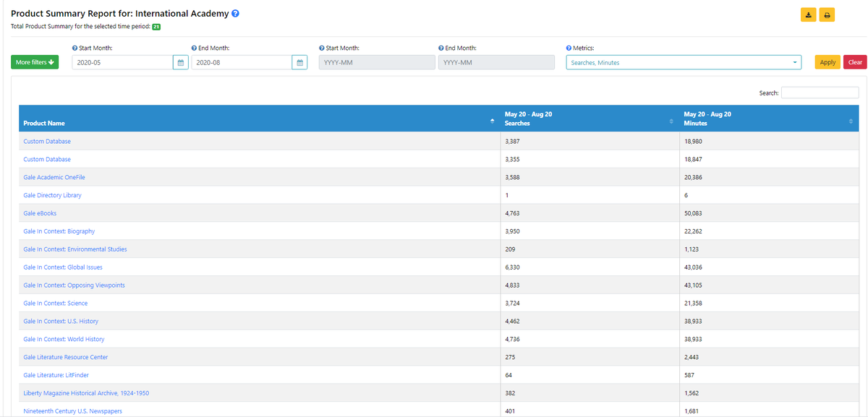Open Gale Literature Resource Center link
The height and width of the screenshot is (417, 868).
pyautogui.click(x=66, y=358)
